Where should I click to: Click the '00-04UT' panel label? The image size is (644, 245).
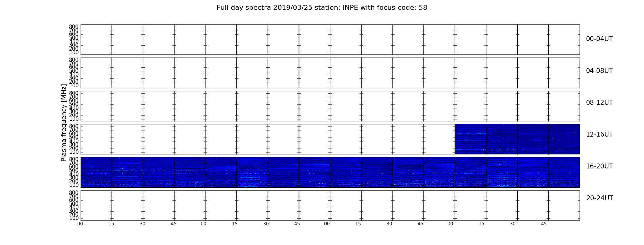coord(600,39)
